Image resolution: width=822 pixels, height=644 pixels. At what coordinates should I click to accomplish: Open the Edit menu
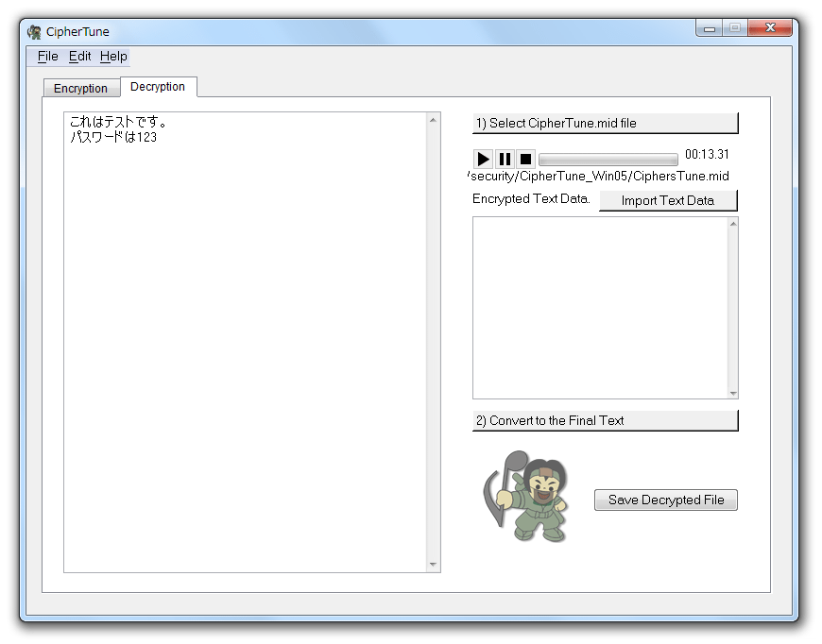(x=79, y=57)
